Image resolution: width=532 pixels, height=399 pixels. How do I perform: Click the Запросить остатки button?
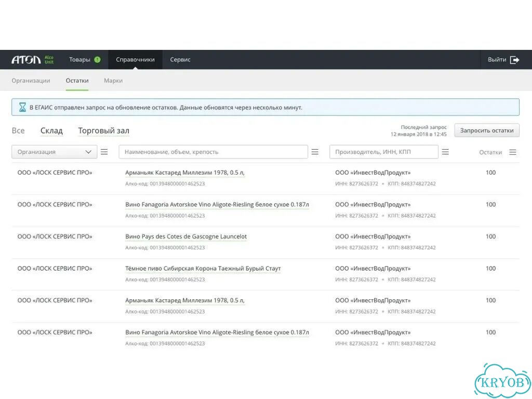(486, 130)
